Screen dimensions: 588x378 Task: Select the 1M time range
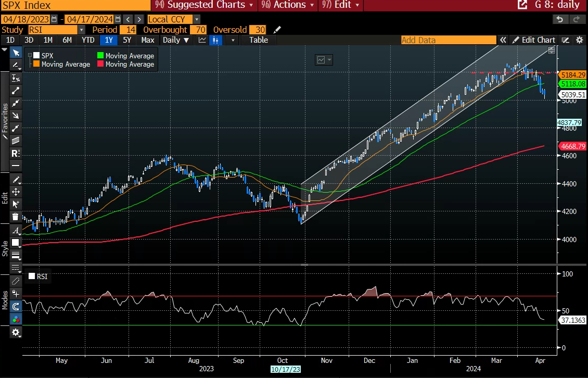point(48,40)
